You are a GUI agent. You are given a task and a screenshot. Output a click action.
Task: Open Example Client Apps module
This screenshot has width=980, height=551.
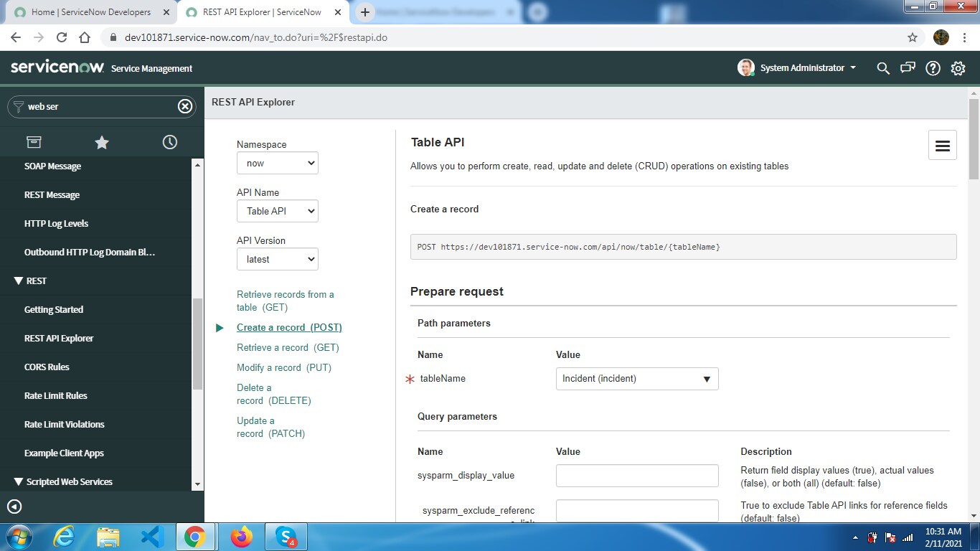point(64,453)
